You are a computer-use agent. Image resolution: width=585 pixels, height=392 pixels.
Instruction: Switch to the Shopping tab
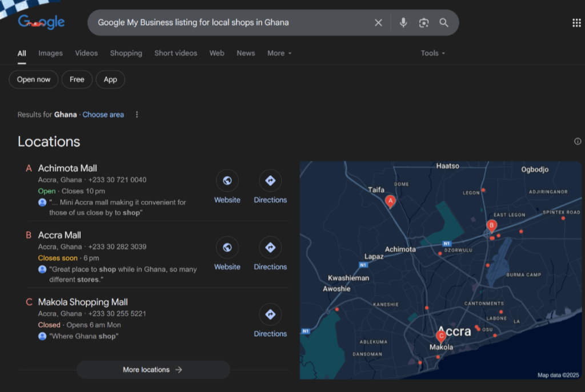pos(126,53)
